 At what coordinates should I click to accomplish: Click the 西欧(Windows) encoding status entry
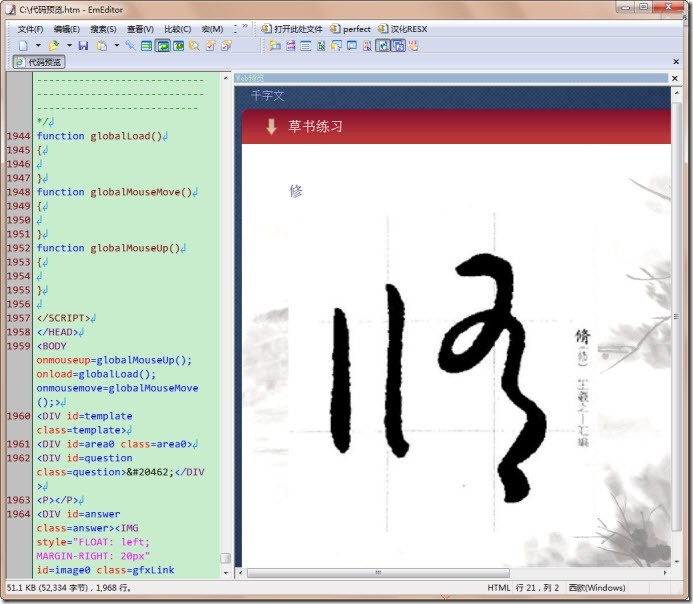597,588
